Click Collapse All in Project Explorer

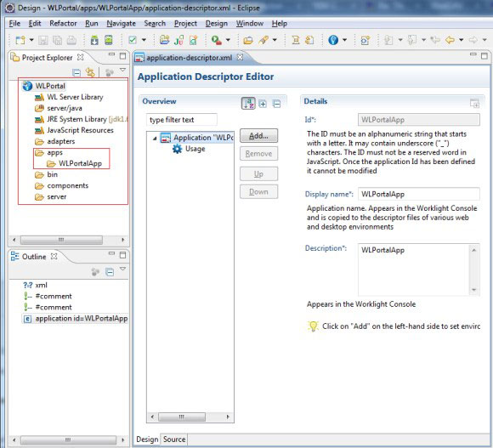(76, 72)
